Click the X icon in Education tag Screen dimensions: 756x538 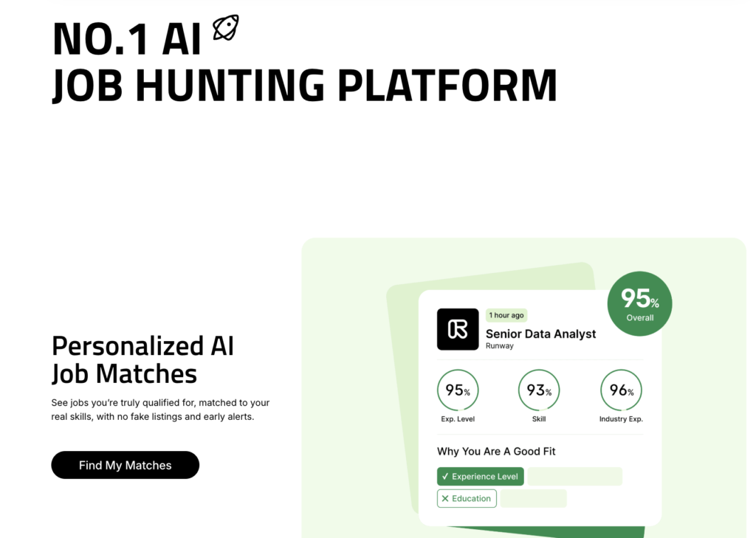pos(445,499)
